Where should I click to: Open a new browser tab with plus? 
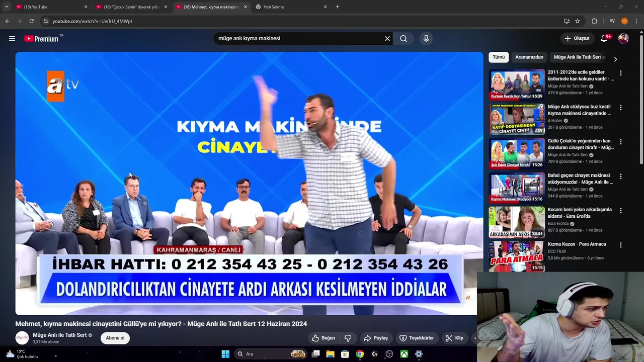click(337, 7)
